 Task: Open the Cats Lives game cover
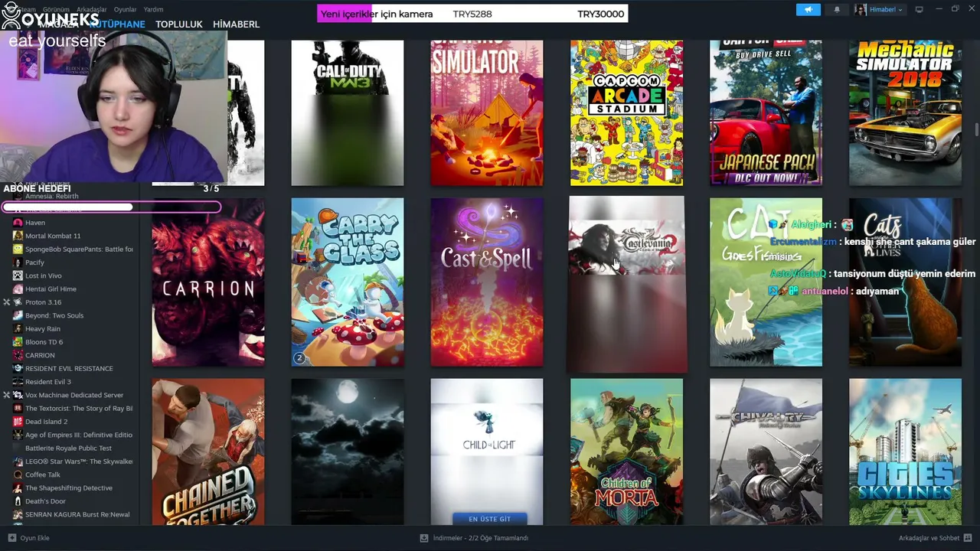tap(905, 282)
